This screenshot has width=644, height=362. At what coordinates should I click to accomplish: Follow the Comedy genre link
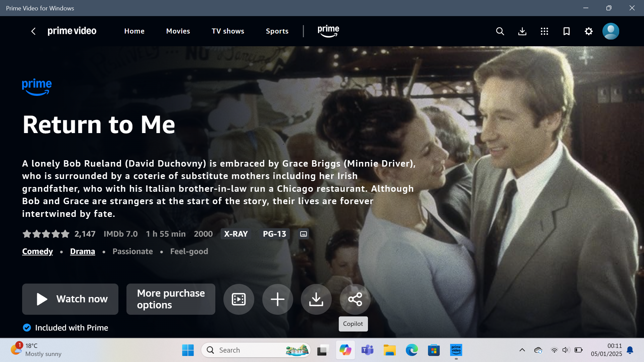[38, 251]
